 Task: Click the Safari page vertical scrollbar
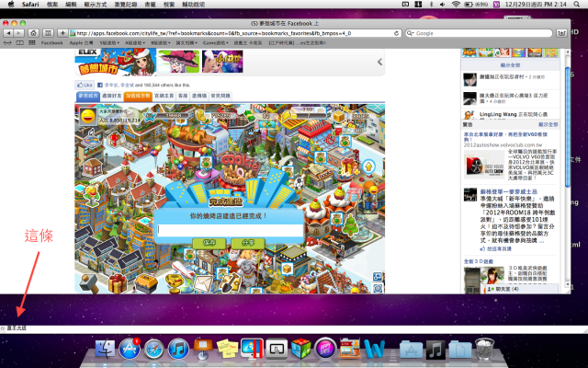tap(568, 128)
